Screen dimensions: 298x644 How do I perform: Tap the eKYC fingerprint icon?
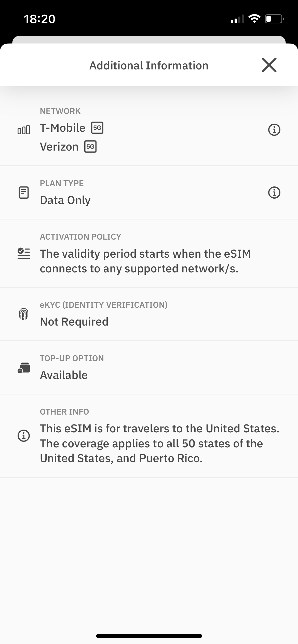coord(24,314)
